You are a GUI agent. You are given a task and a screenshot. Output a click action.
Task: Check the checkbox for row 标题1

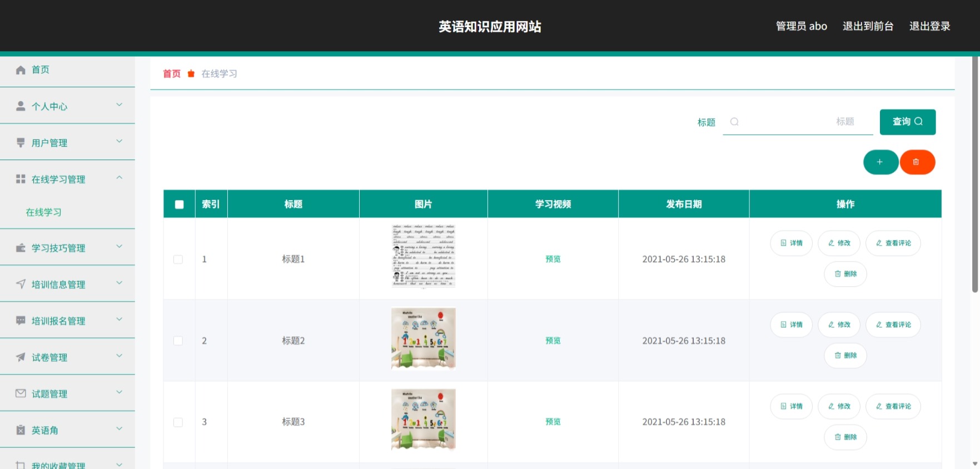(x=178, y=260)
